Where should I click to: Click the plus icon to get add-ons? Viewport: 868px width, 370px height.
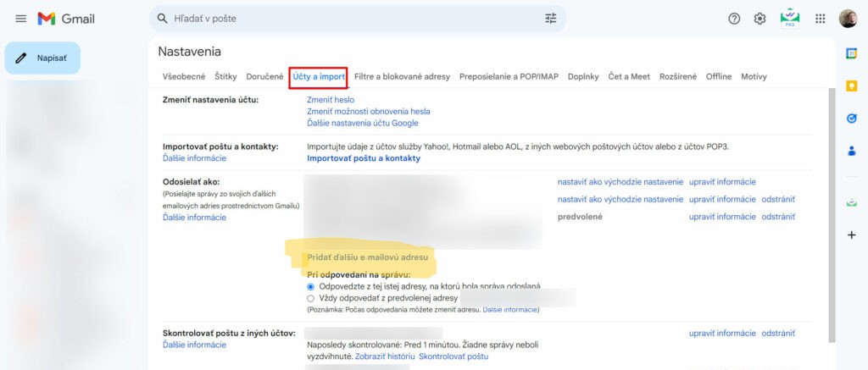pyautogui.click(x=851, y=235)
